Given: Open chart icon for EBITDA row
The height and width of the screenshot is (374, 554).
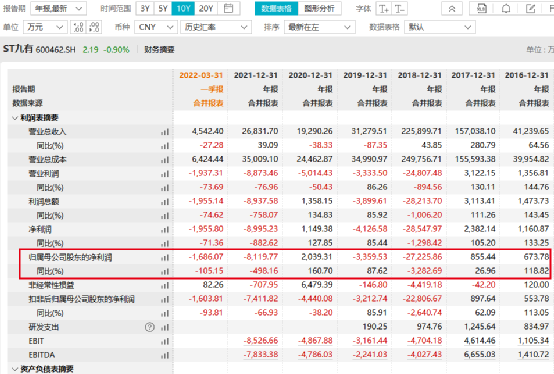Looking at the screenshot, I should 165,356.
